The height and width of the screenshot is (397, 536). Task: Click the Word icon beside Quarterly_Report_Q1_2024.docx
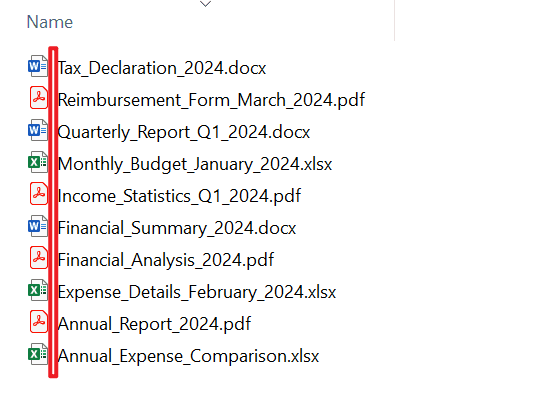tap(38, 130)
